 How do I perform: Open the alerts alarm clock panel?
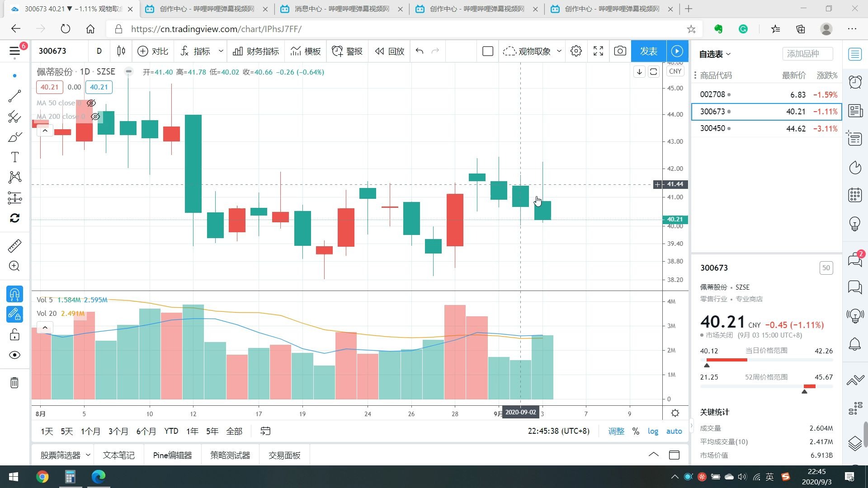pos(855,82)
